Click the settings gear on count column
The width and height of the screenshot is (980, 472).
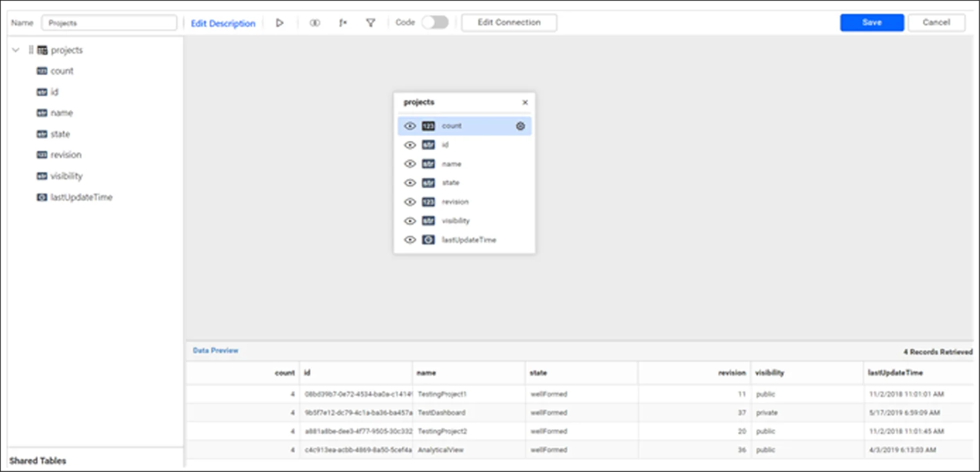coord(521,126)
